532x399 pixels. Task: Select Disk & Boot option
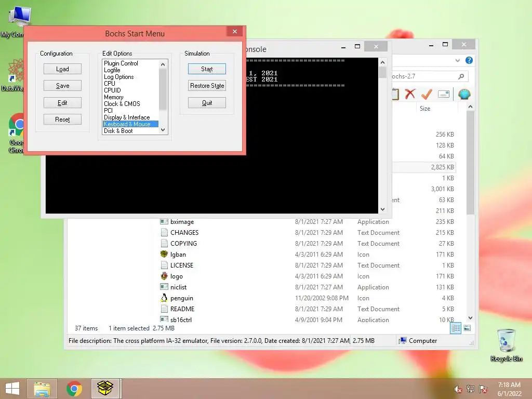(x=118, y=131)
